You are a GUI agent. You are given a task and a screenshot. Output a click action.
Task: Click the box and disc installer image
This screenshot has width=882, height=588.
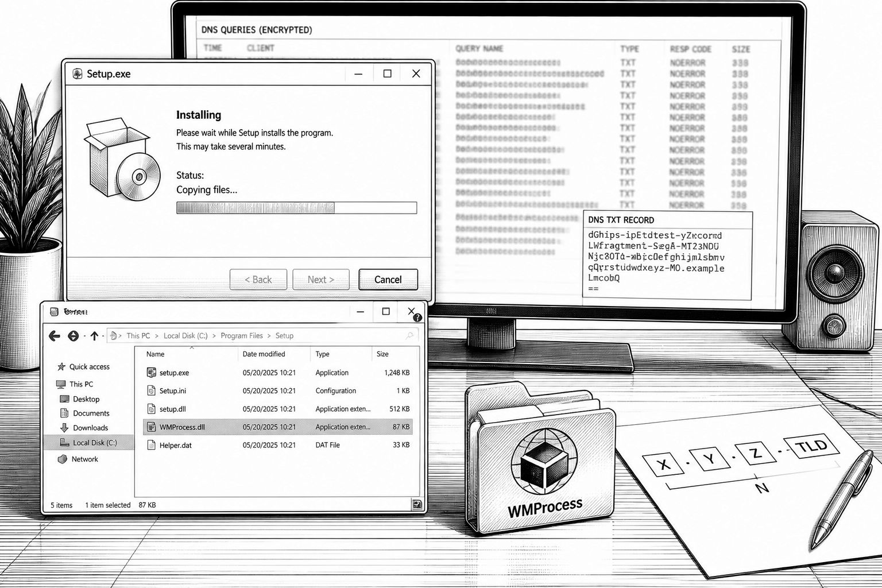123,160
